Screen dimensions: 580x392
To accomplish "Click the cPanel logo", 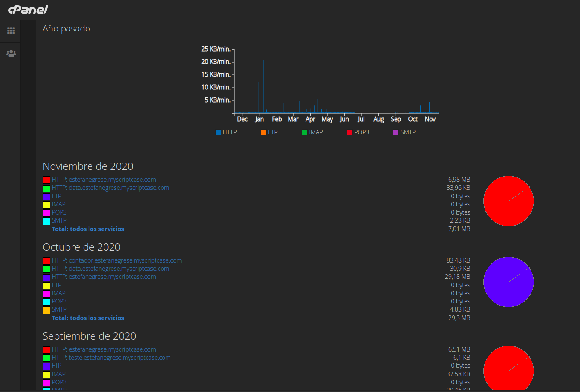I will point(28,9).
